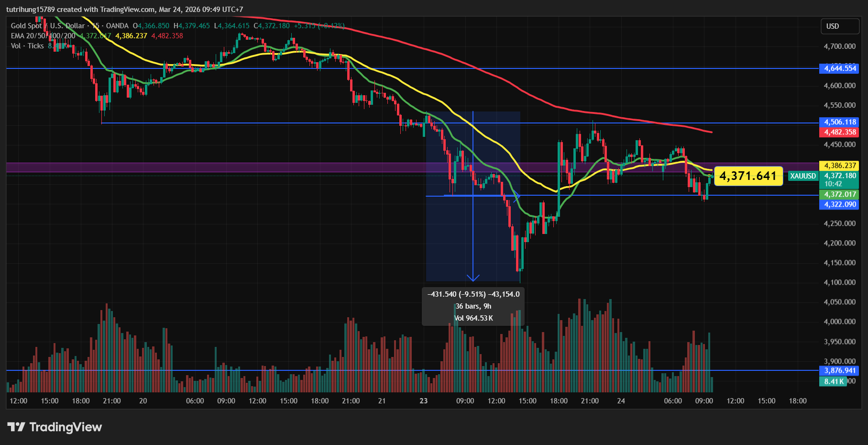Click the bold 23 date label on time axis
Image resolution: width=868 pixels, height=445 pixels.
[423, 401]
